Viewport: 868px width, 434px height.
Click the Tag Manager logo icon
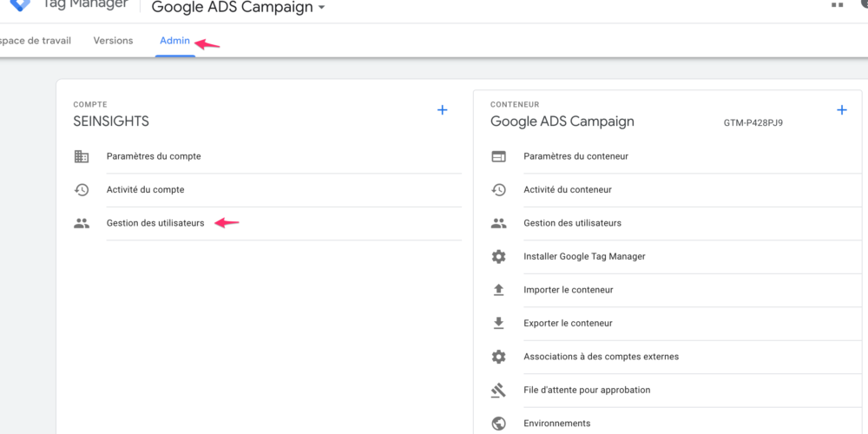19,4
